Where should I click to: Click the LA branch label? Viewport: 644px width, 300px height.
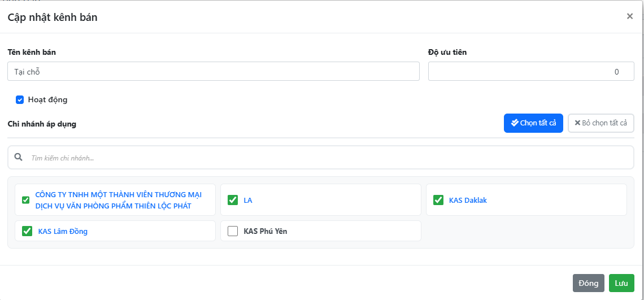click(x=248, y=200)
